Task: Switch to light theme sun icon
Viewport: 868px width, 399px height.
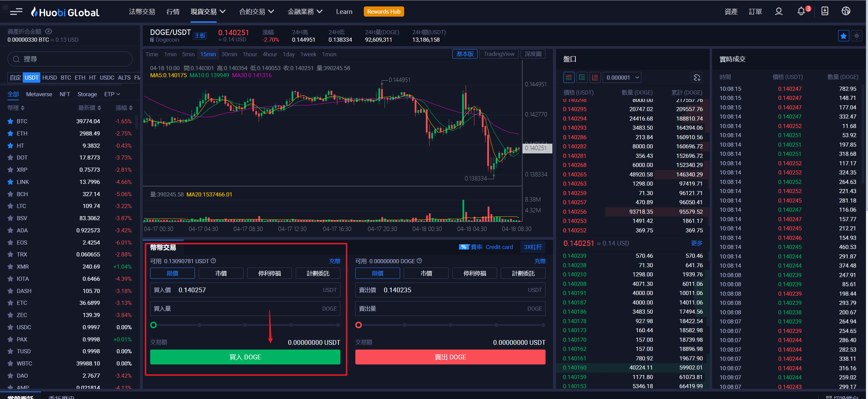Action: click(857, 36)
